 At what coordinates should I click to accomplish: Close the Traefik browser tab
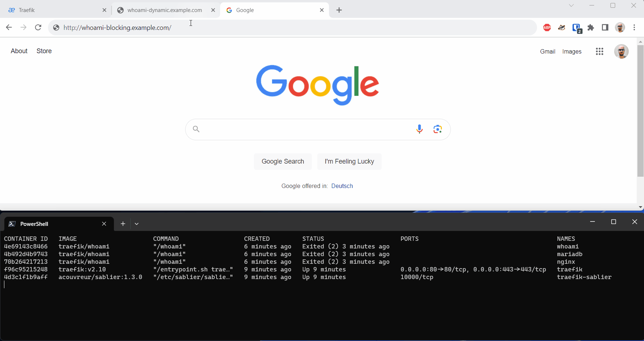click(x=104, y=10)
